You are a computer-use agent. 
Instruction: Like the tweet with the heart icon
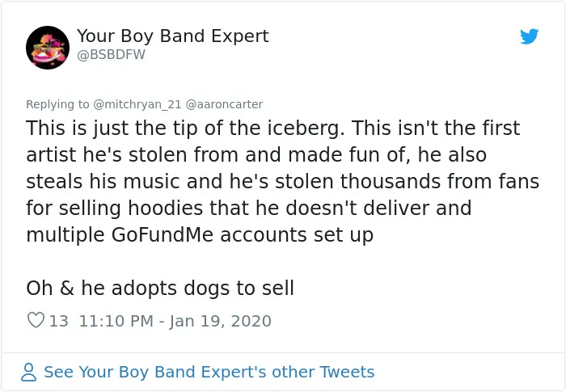[36, 320]
